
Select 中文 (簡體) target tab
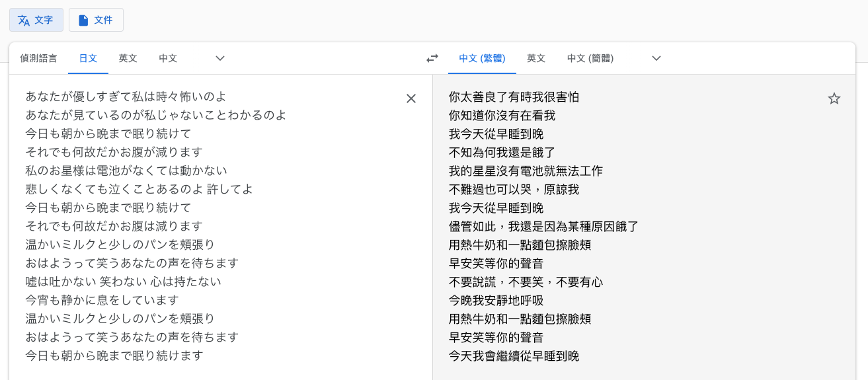(590, 58)
